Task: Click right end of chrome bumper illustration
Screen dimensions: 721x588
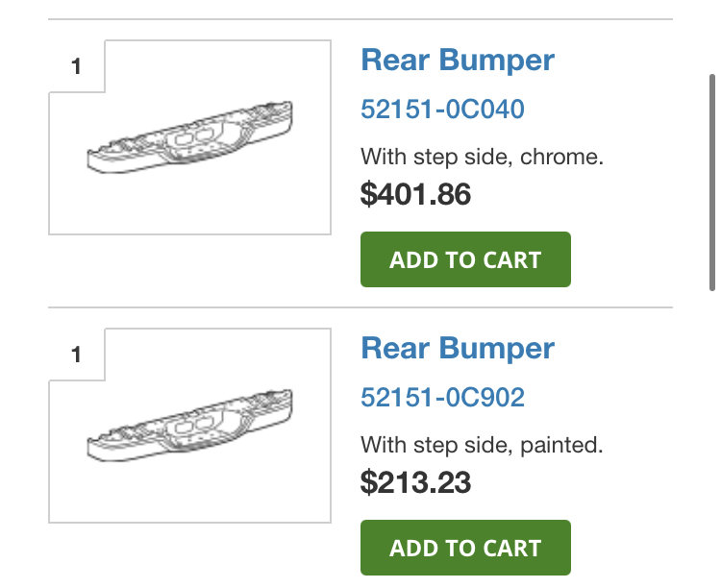Action: [x=278, y=116]
